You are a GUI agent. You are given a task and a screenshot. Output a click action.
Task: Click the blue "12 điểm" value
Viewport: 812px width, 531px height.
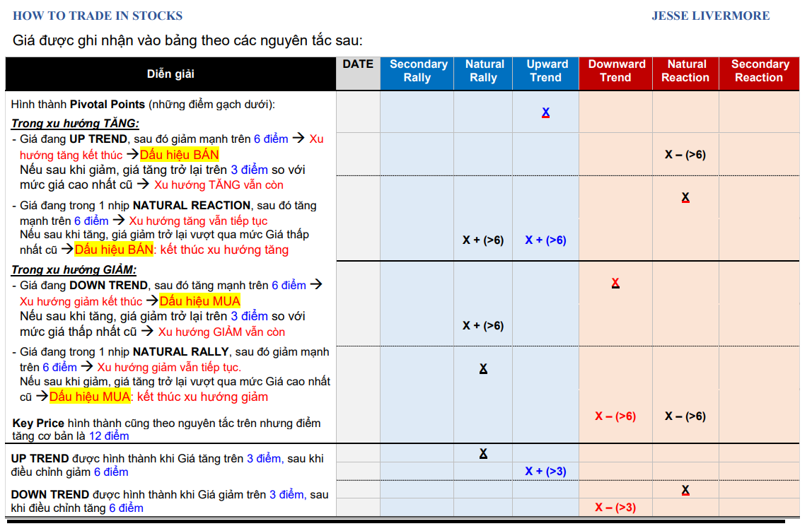pos(109,436)
